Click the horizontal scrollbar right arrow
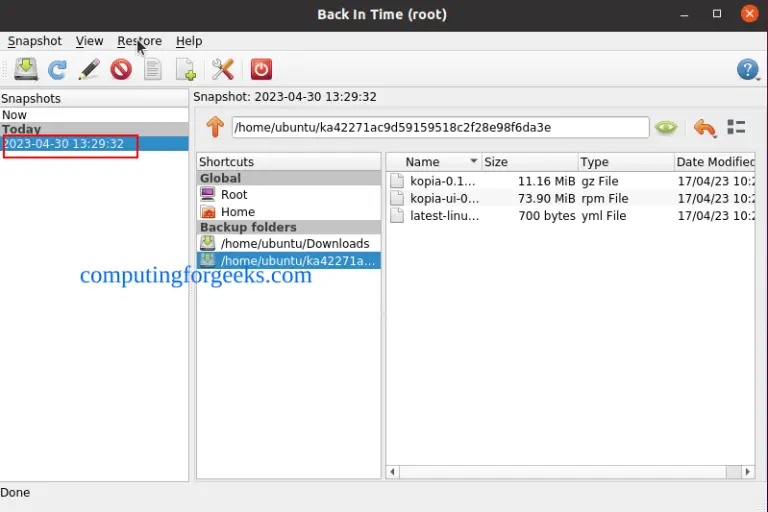 point(747,472)
